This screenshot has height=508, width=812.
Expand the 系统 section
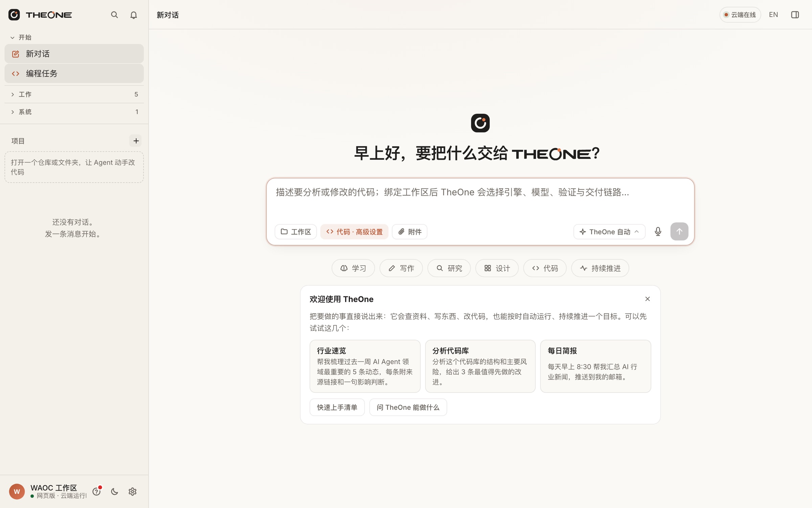click(x=74, y=112)
